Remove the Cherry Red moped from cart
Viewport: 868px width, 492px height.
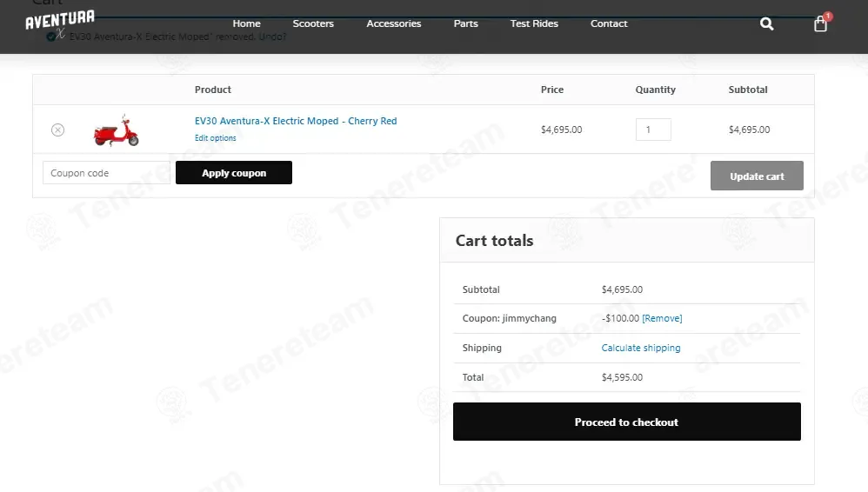tap(57, 130)
